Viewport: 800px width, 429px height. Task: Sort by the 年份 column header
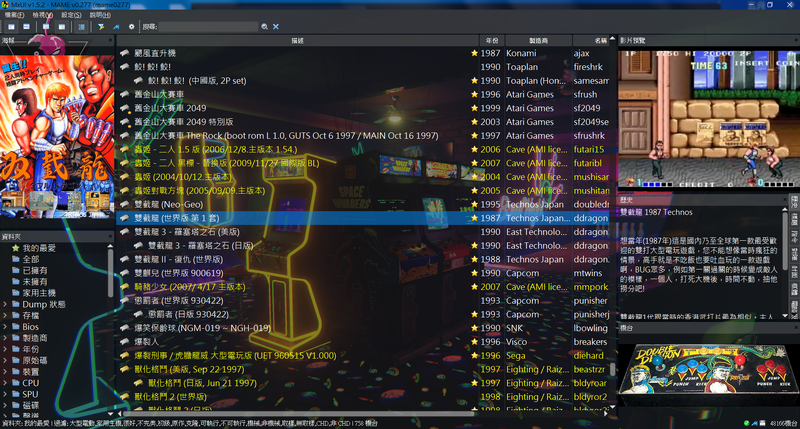(492, 41)
